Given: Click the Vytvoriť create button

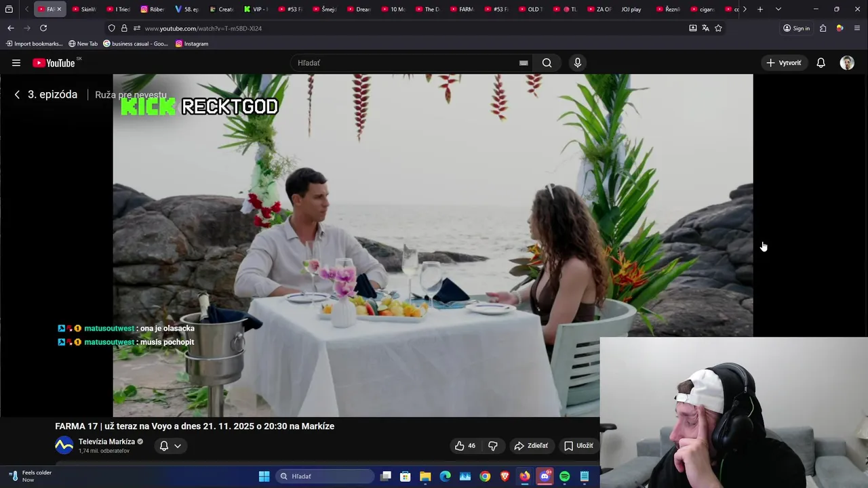Looking at the screenshot, I should coord(784,63).
